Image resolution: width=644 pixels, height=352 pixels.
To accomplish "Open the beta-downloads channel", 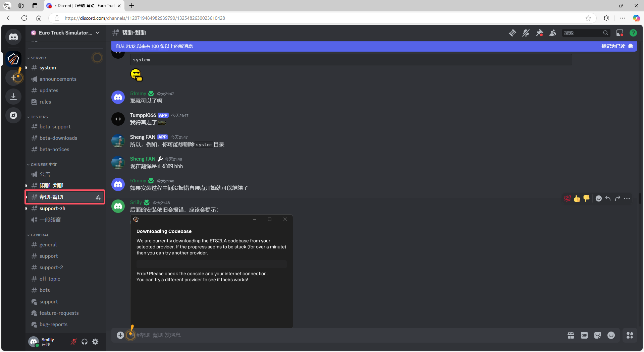I will click(x=65, y=138).
